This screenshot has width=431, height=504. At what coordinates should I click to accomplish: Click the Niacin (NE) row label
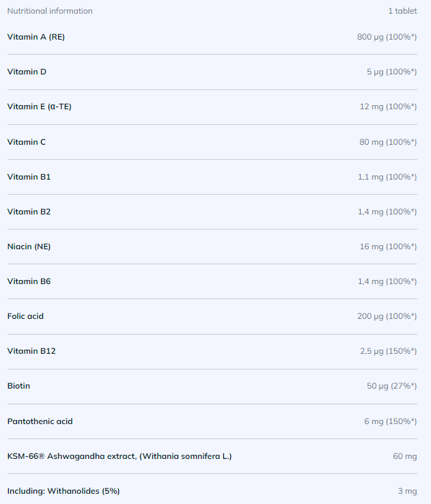[29, 247]
